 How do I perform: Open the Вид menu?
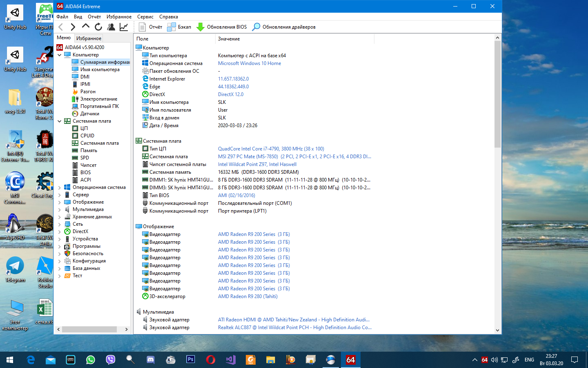(x=78, y=17)
